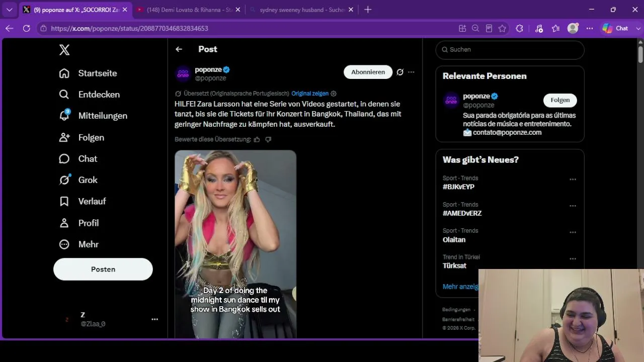644x362 pixels.
Task: Close the sydney sweeney husband tab
Action: point(351,10)
